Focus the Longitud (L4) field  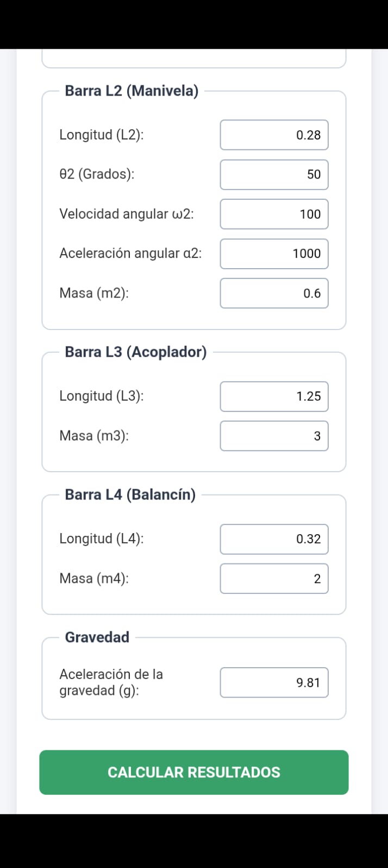[x=274, y=539]
